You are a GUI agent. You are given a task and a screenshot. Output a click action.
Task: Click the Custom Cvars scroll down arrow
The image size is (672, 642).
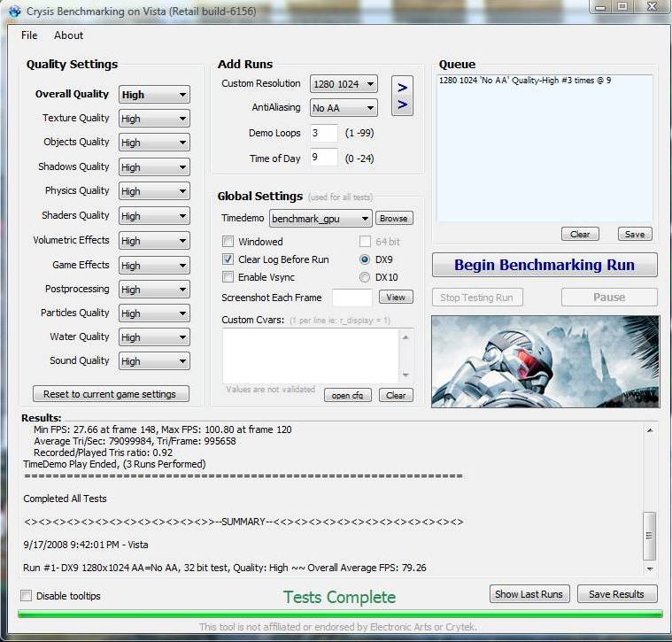[406, 375]
